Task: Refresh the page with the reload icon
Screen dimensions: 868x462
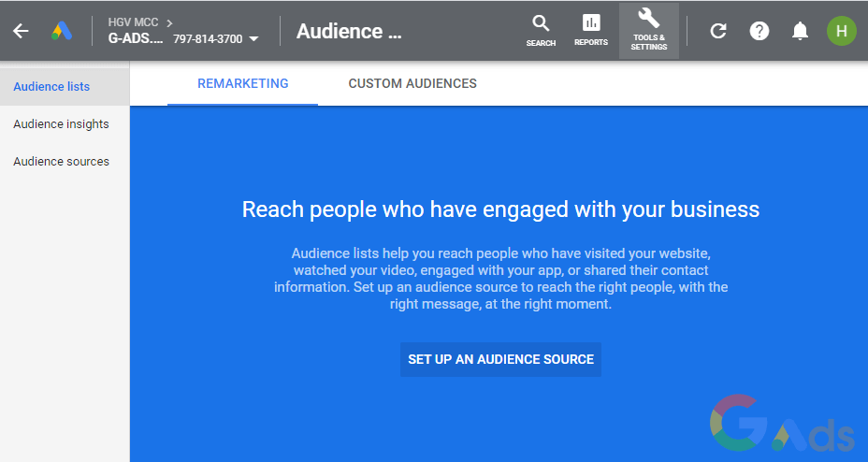Action: coord(718,31)
